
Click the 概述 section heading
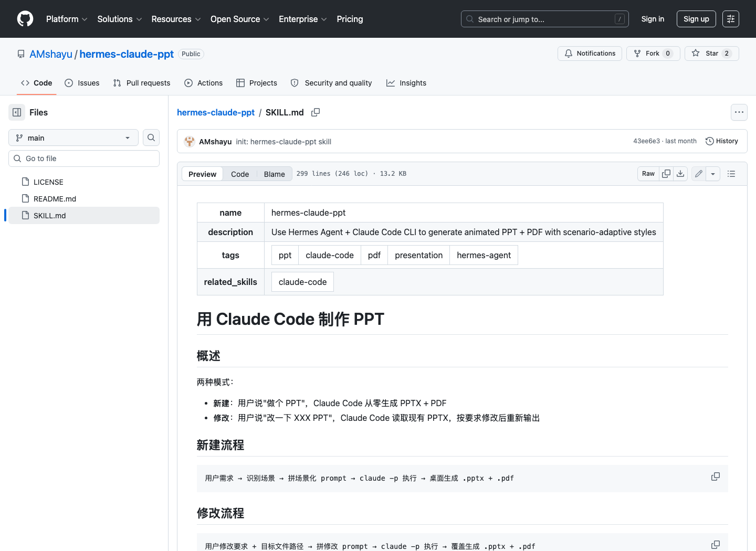tap(208, 356)
